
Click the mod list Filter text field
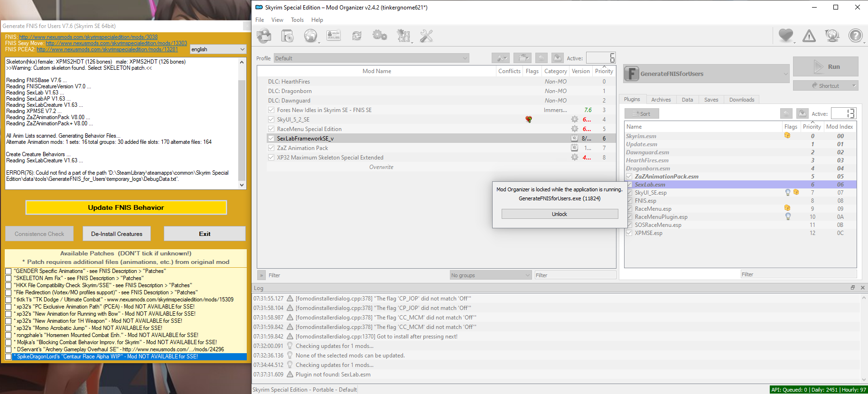click(x=575, y=275)
